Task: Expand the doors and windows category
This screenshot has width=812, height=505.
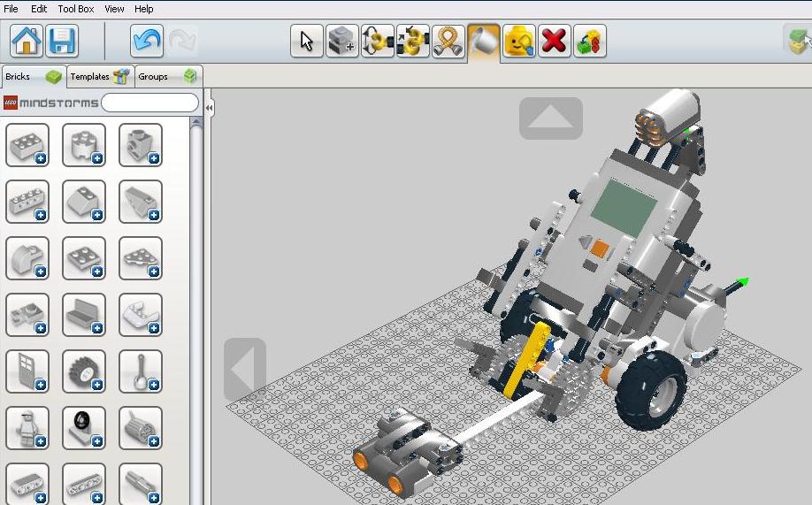Action: 27,371
